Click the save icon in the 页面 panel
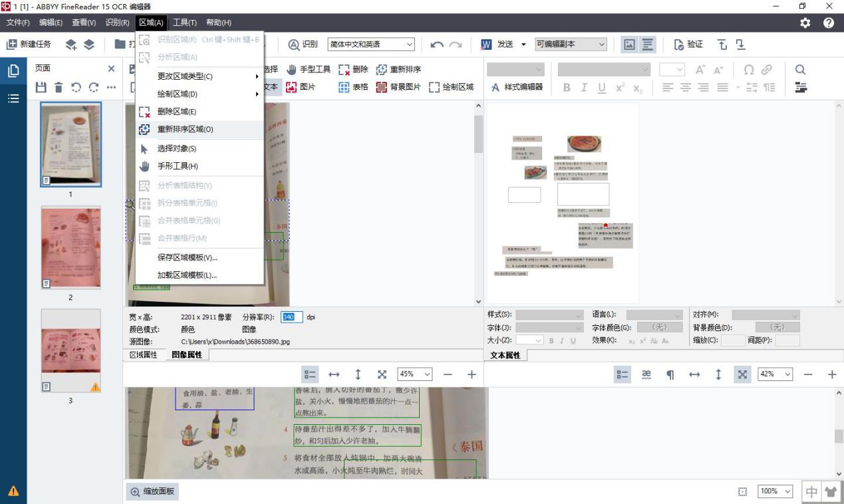 [41, 87]
